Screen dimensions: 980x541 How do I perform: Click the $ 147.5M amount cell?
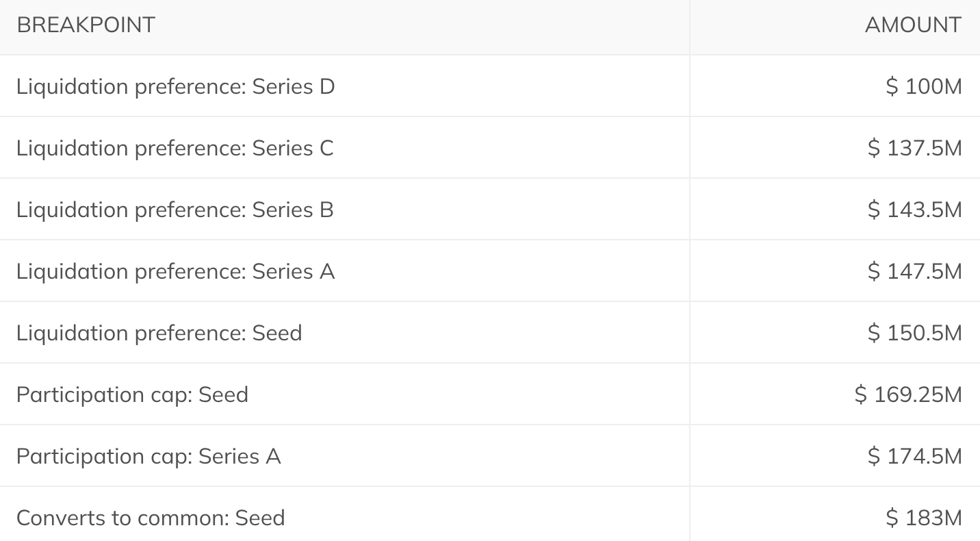click(835, 270)
